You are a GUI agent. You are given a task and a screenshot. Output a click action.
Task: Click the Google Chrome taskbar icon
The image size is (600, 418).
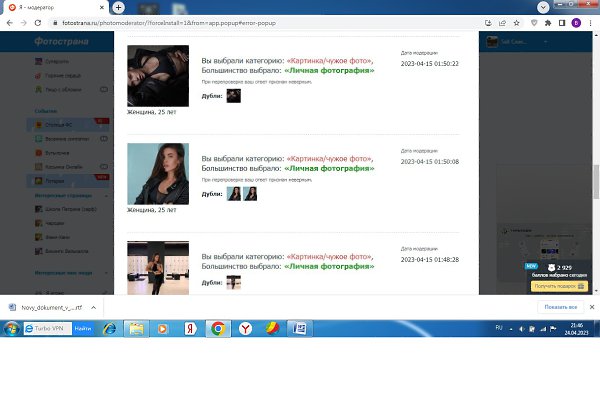[x=217, y=328]
